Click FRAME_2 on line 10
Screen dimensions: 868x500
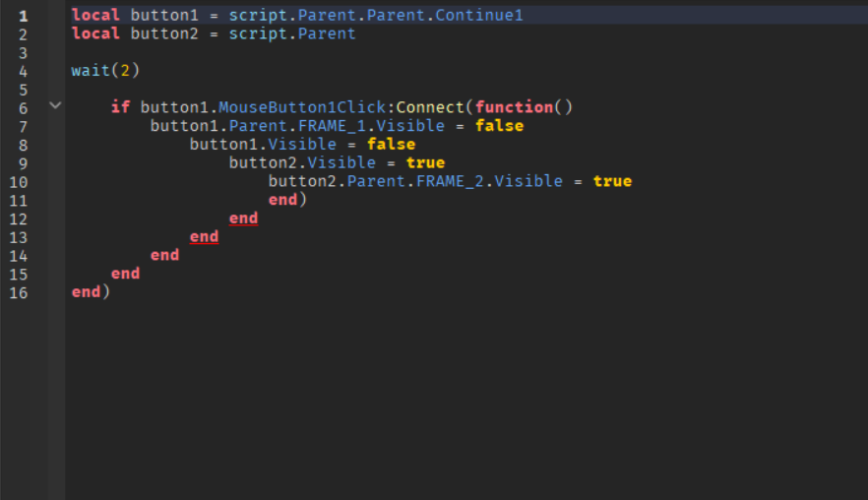450,181
